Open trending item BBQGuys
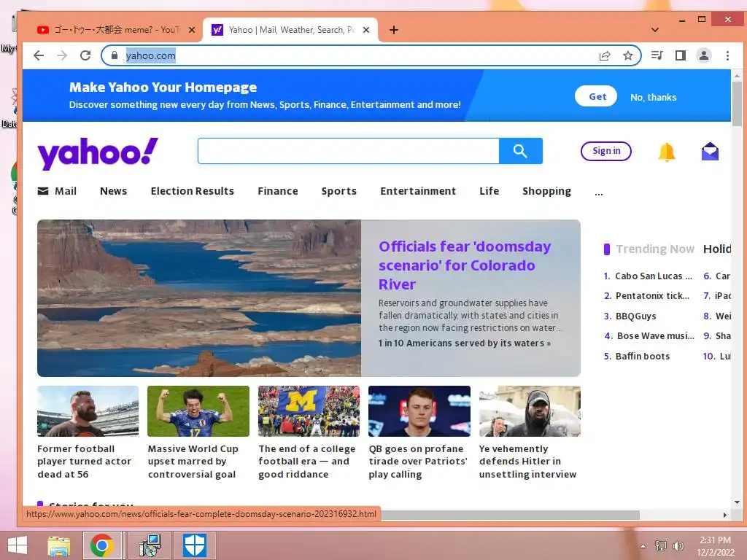The width and height of the screenshot is (747, 560). [x=635, y=316]
